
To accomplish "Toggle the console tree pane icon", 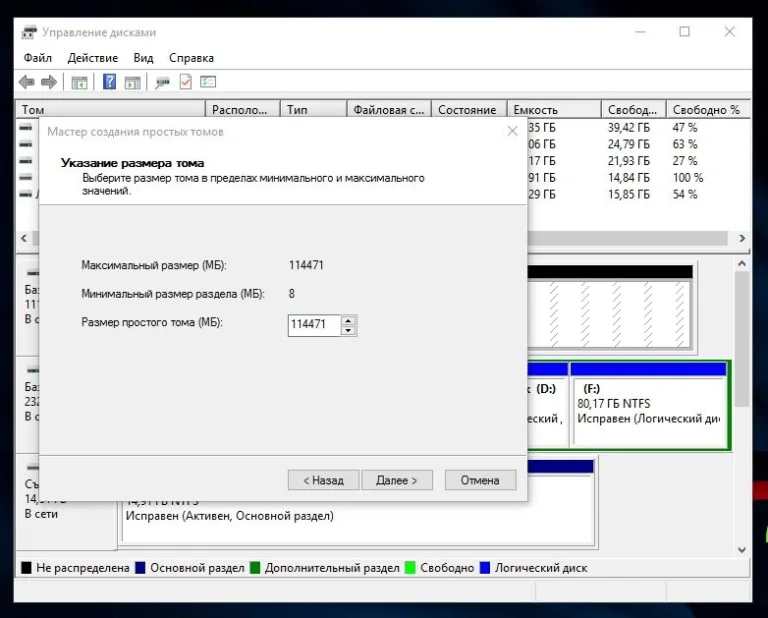I will [79, 82].
